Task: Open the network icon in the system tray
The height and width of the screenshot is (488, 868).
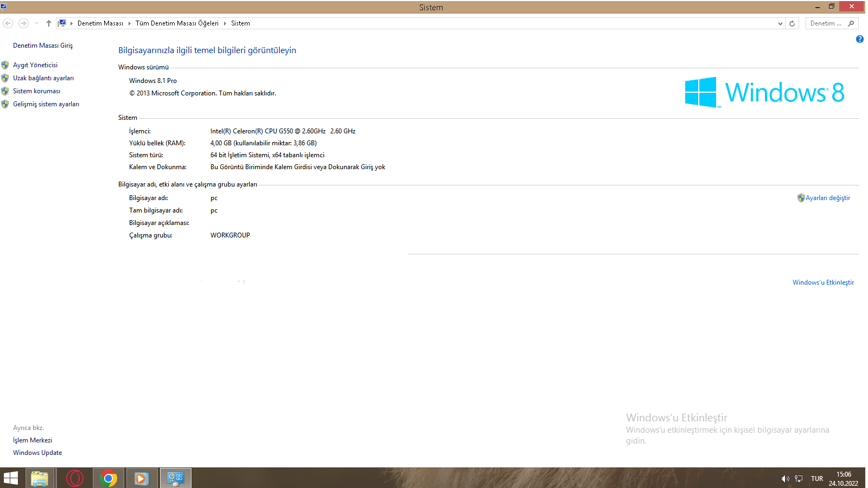Action: 799,479
